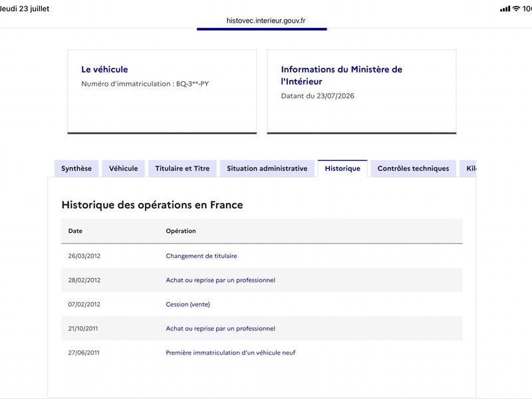The height and width of the screenshot is (399, 532).
Task: Switch to the Véhicule tab
Action: (124, 168)
